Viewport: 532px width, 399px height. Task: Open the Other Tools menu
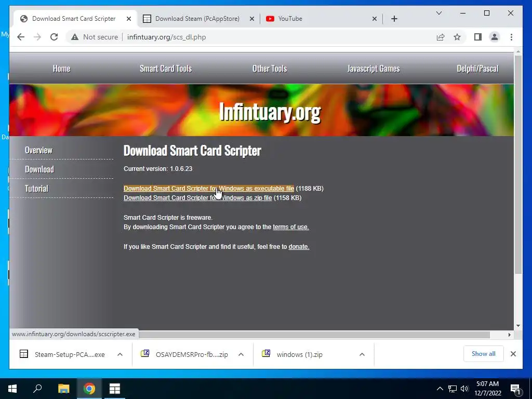point(270,69)
